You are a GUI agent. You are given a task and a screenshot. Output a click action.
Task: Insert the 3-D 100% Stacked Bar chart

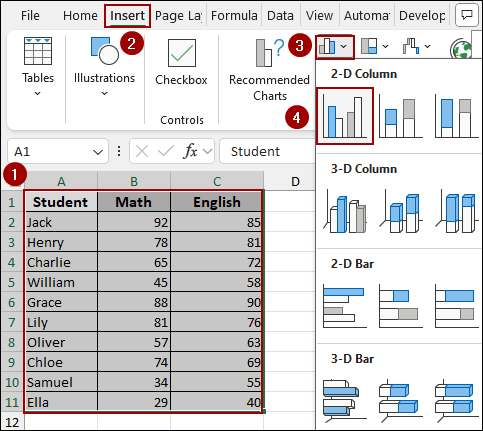(456, 400)
